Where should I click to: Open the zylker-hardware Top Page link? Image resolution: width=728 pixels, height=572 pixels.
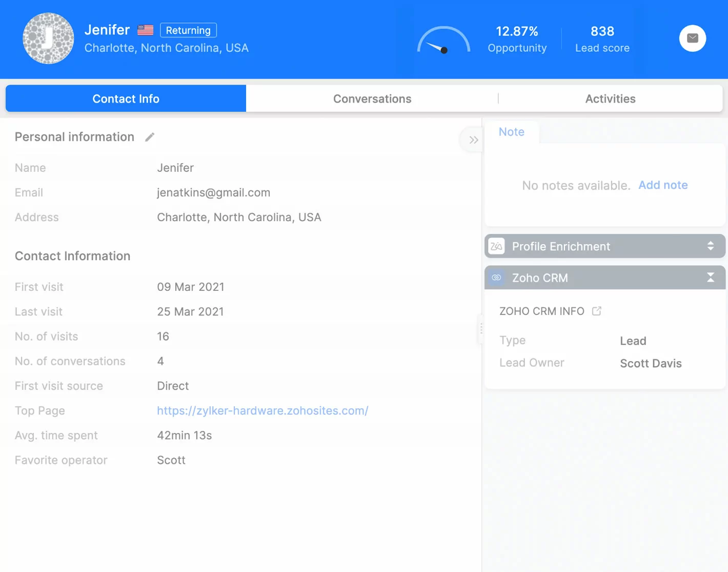click(262, 410)
